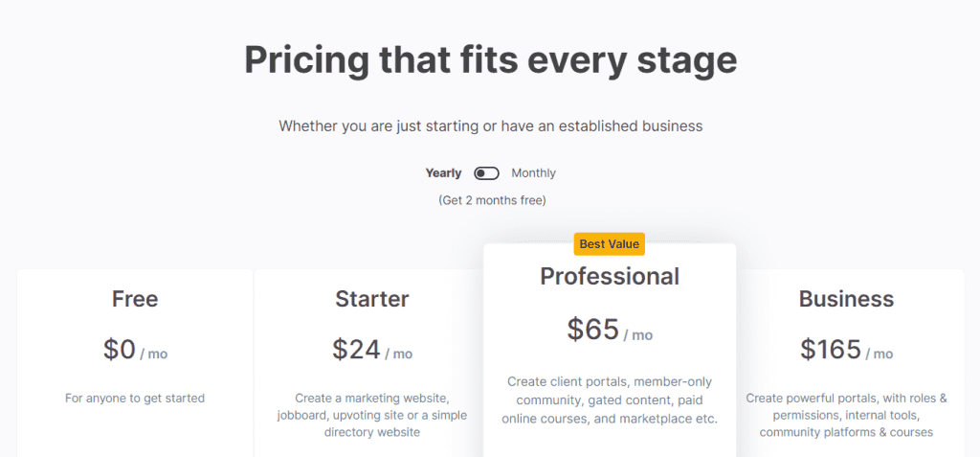Click the established business subtitle text
The width and height of the screenshot is (980, 457).
(491, 126)
